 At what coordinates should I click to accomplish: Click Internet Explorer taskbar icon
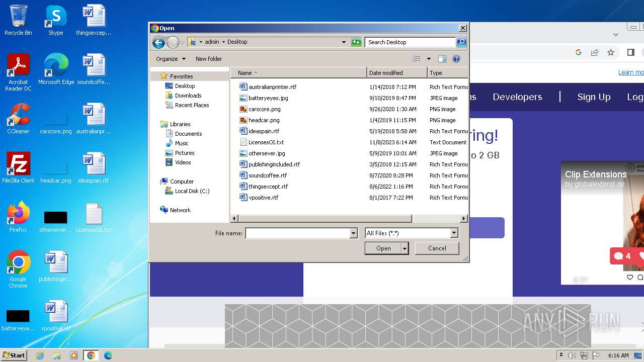(40, 355)
